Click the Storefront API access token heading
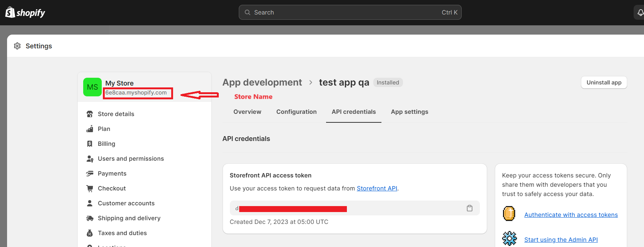 270,175
